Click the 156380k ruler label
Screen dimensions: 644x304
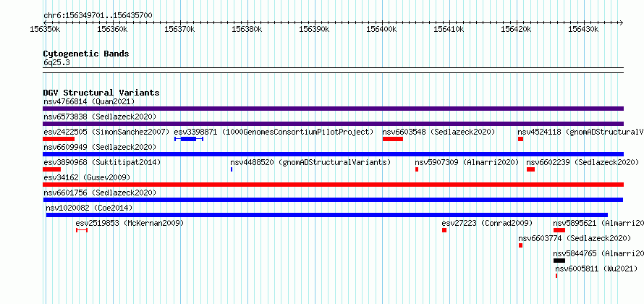247,30
